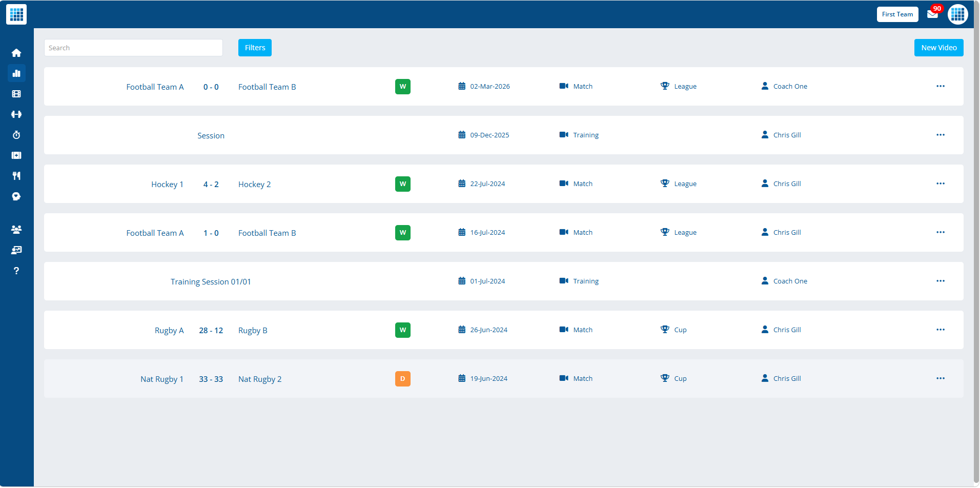Select the analytics bar chart icon

tap(16, 73)
